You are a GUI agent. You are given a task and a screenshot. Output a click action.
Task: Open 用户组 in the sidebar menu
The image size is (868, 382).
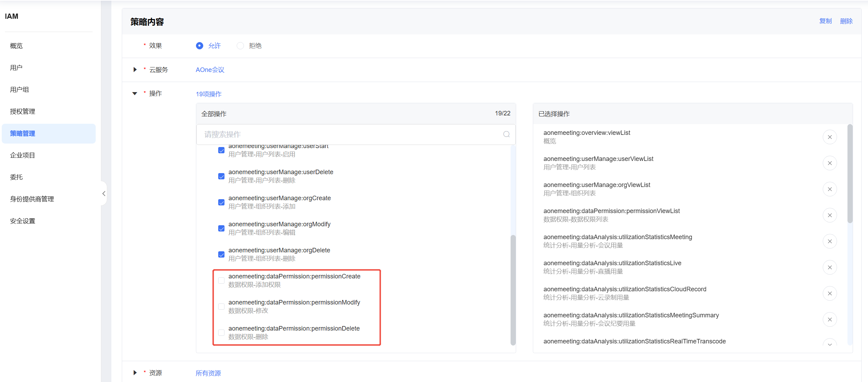pos(19,89)
